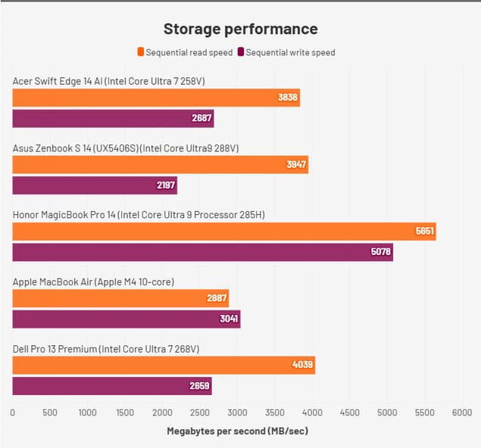Click the Asus Zenbook S 14 label
Screen dimensions: 481x448
pyautogui.click(x=125, y=148)
